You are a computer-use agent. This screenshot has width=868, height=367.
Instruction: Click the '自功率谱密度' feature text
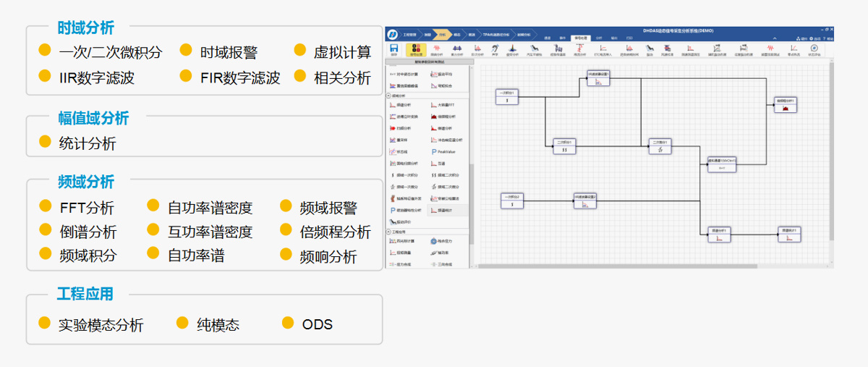210,208
